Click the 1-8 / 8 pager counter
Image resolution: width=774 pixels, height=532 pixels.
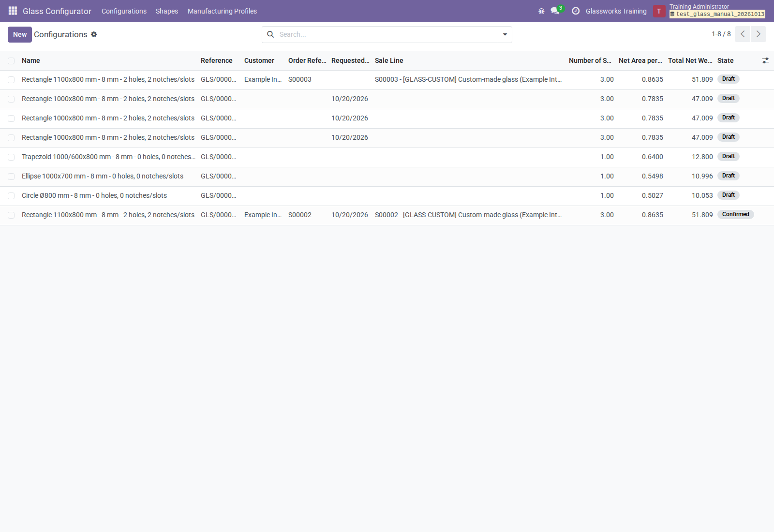[x=721, y=34]
